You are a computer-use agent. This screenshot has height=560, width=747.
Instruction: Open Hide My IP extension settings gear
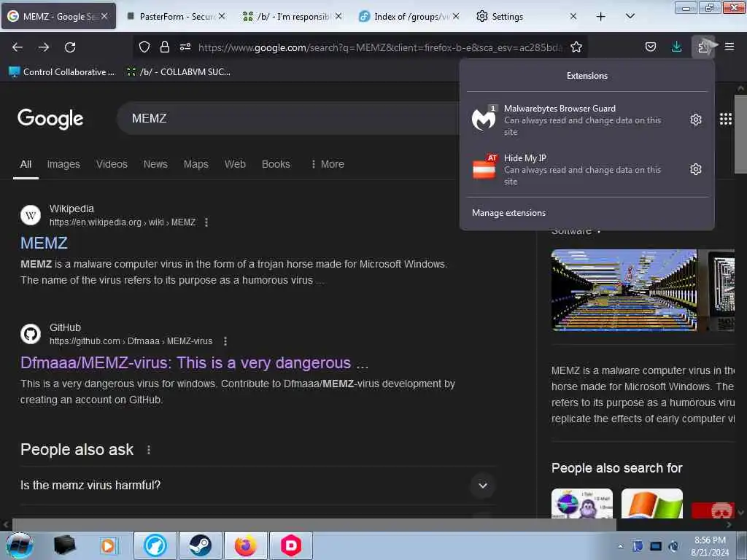coord(695,169)
